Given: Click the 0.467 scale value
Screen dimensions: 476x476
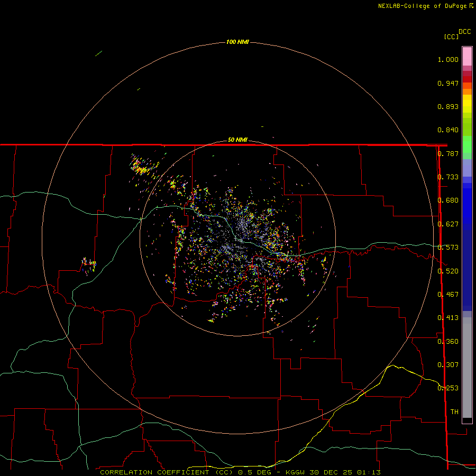Looking at the screenshot, I should point(448,295).
